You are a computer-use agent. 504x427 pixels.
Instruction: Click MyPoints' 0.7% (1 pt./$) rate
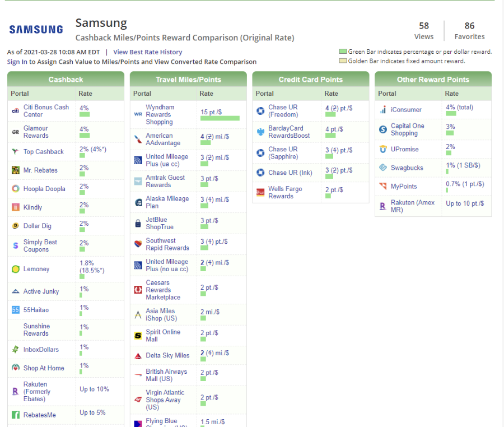click(x=465, y=184)
